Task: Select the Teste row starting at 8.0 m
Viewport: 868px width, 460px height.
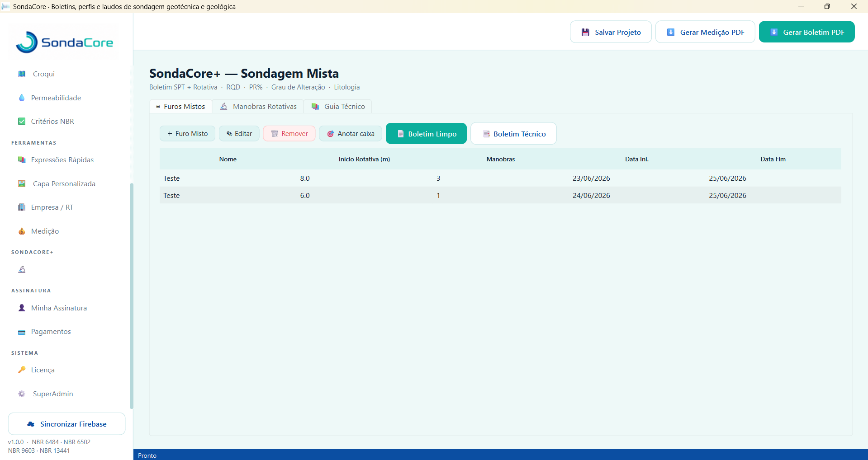Action: point(500,178)
